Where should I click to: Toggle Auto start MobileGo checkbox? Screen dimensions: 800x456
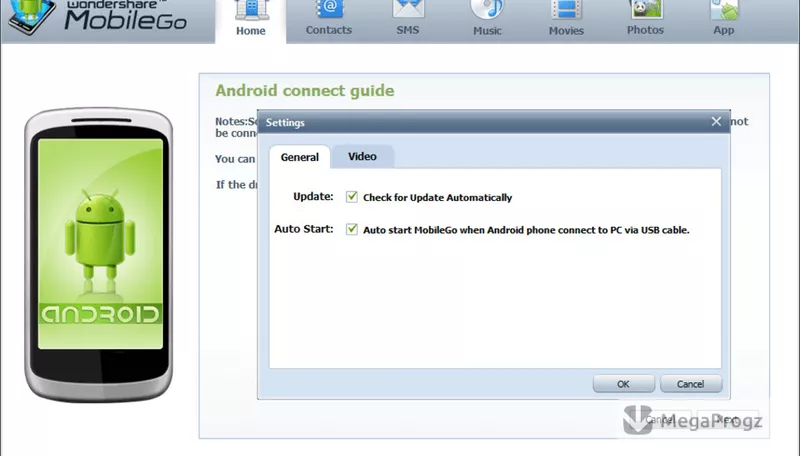(x=352, y=229)
